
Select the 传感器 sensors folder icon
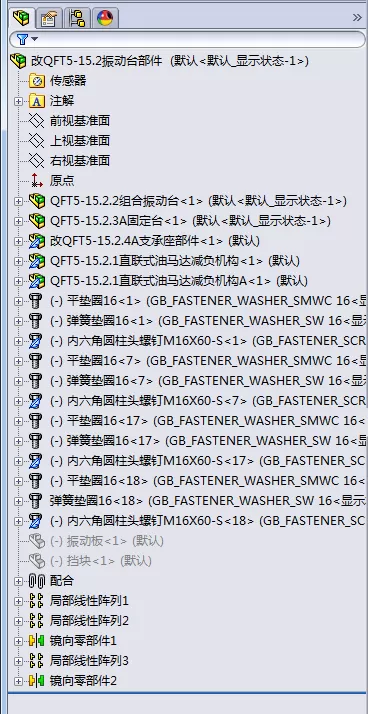pos(37,81)
